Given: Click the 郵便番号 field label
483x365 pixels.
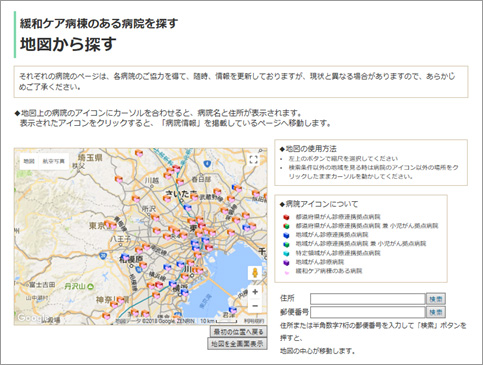Looking at the screenshot, I should tap(294, 312).
